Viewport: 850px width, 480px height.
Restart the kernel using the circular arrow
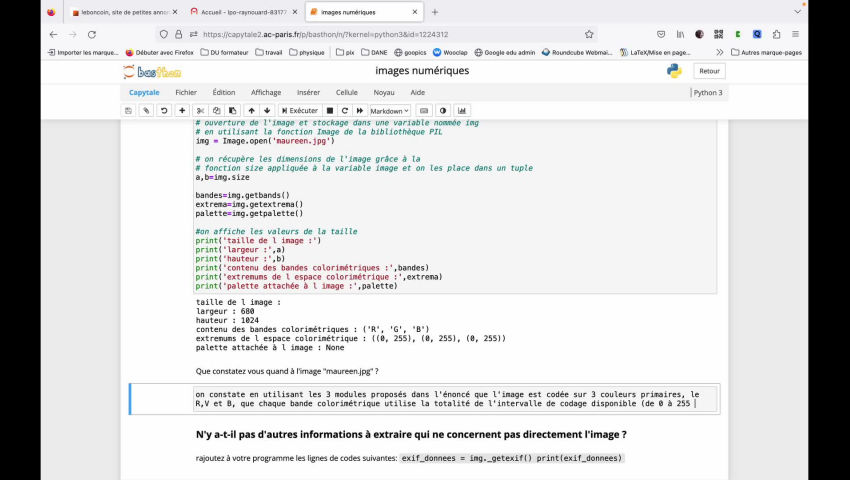[344, 110]
